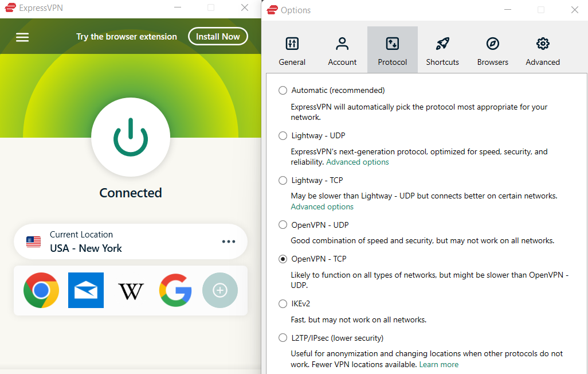Close the ExpressVPN main window

245,7
